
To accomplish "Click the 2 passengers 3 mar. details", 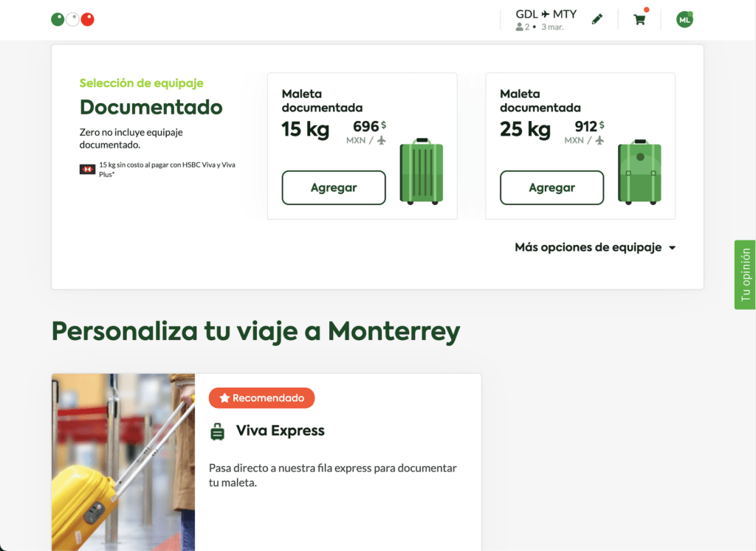I will coord(540,27).
